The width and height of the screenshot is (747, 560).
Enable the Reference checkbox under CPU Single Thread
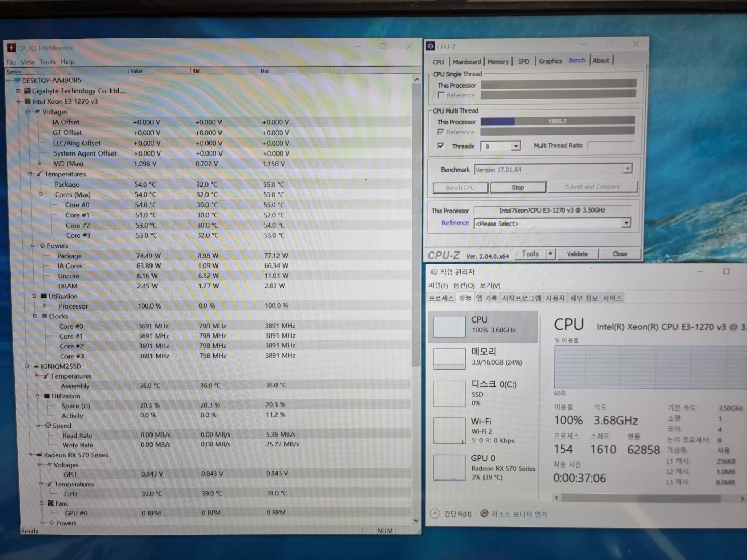[441, 95]
